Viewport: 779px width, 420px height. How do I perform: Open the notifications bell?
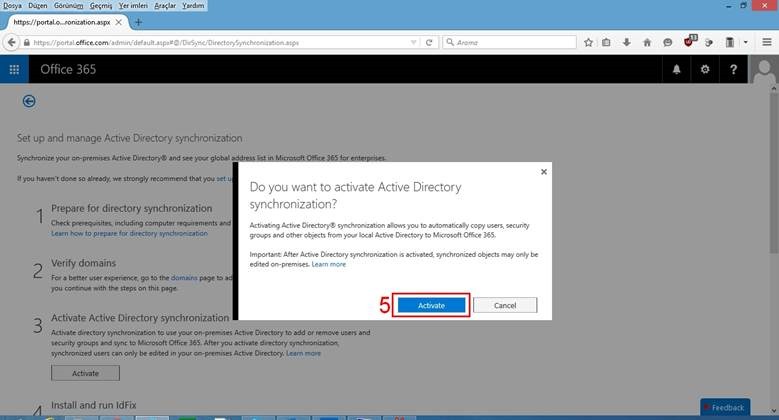[677, 69]
